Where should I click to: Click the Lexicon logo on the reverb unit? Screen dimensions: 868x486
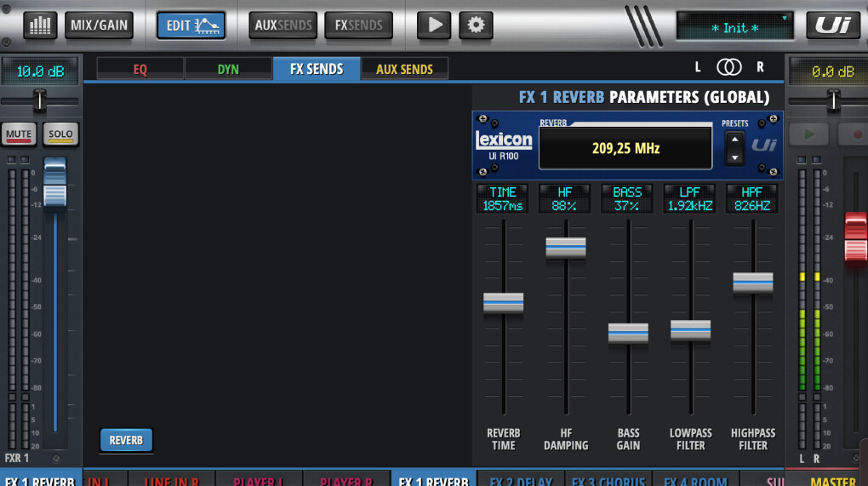pyautogui.click(x=504, y=140)
